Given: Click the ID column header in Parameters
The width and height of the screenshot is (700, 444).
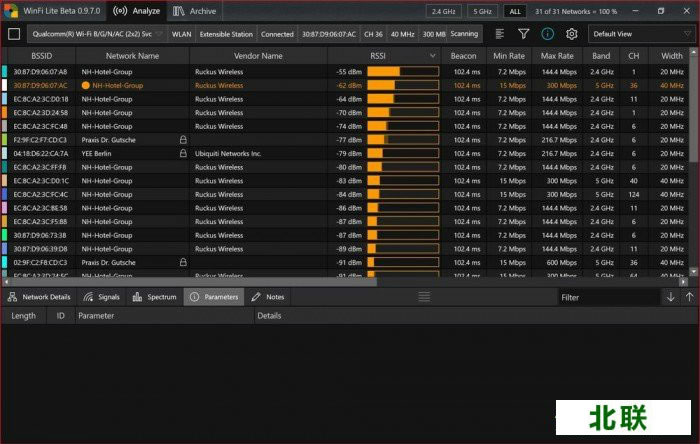Looking at the screenshot, I should [61, 315].
